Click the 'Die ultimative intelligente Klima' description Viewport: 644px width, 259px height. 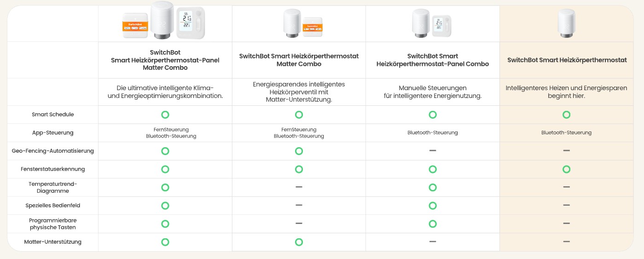point(165,92)
